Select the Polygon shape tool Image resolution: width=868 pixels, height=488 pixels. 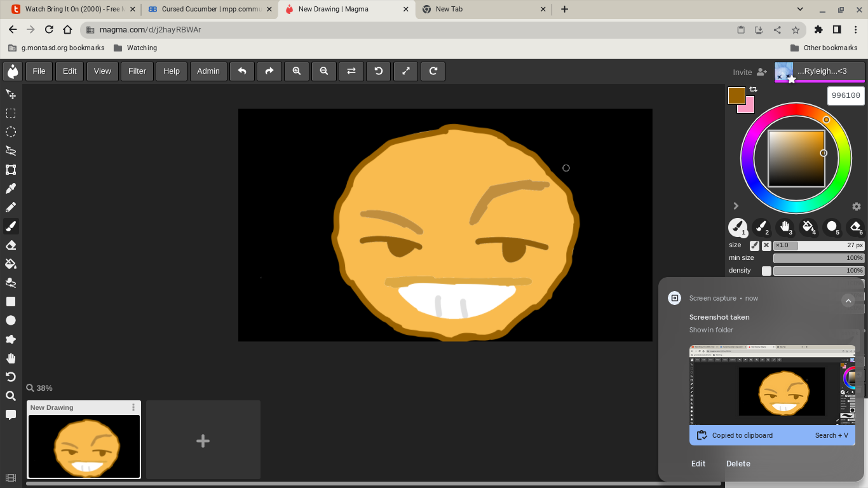(x=11, y=339)
